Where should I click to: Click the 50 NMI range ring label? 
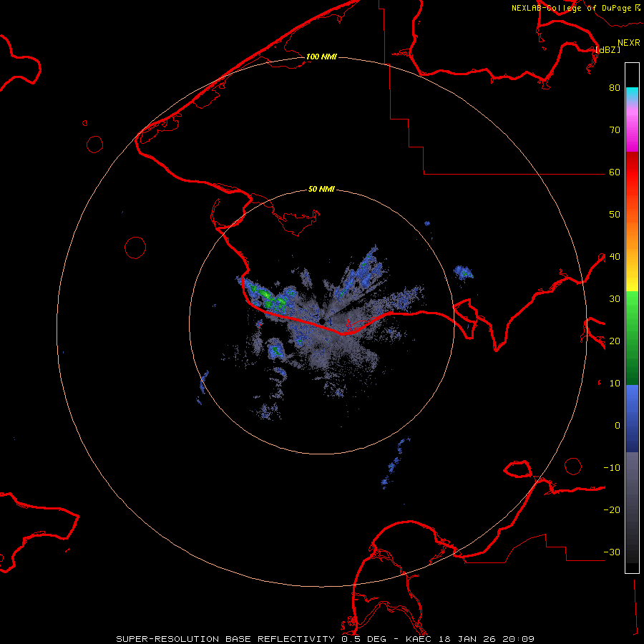321,190
